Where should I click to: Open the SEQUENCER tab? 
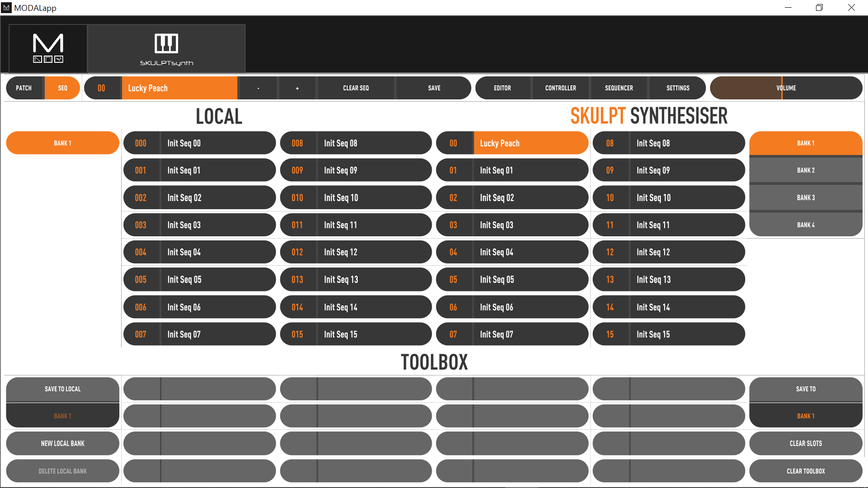point(619,88)
